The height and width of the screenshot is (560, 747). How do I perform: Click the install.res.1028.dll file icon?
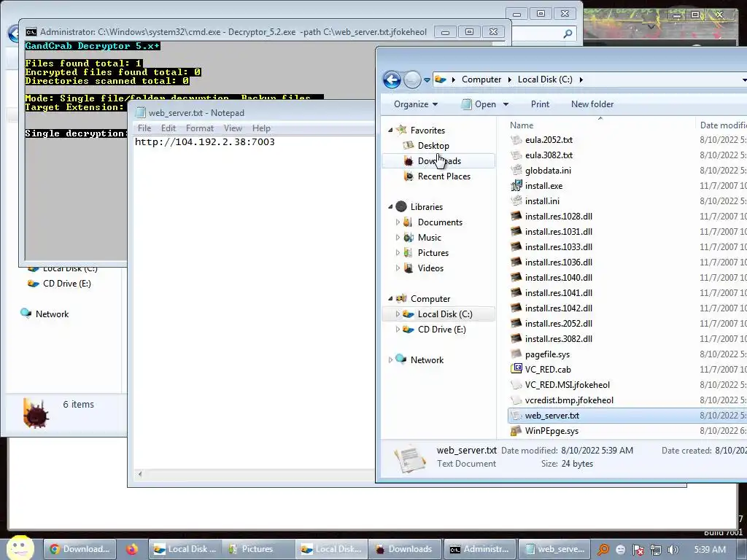[x=516, y=216]
